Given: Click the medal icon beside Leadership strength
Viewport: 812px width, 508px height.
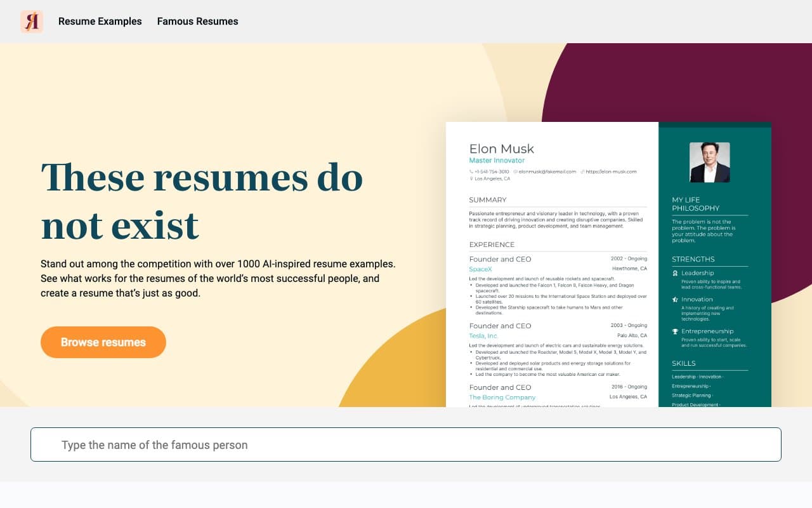Looking at the screenshot, I should tap(674, 273).
